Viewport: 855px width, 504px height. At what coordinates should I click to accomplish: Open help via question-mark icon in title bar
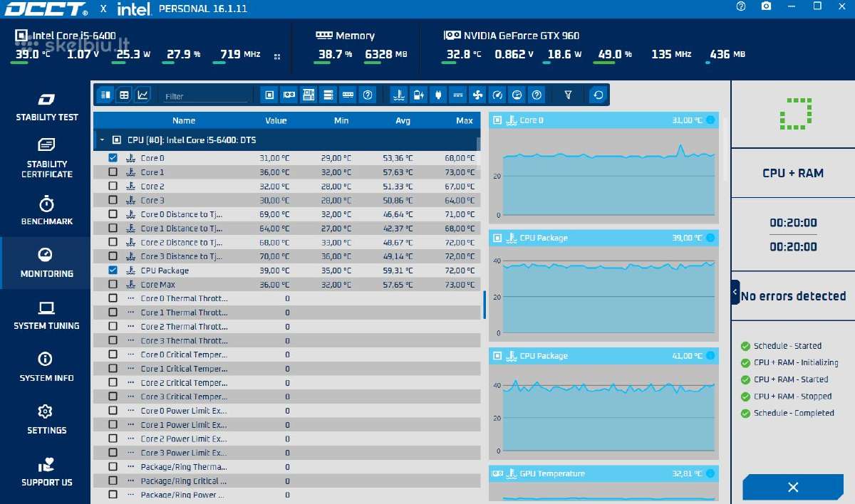(741, 6)
